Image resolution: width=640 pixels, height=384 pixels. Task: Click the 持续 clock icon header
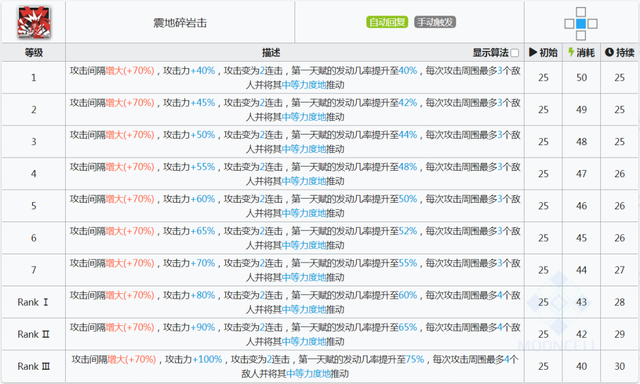coord(620,53)
